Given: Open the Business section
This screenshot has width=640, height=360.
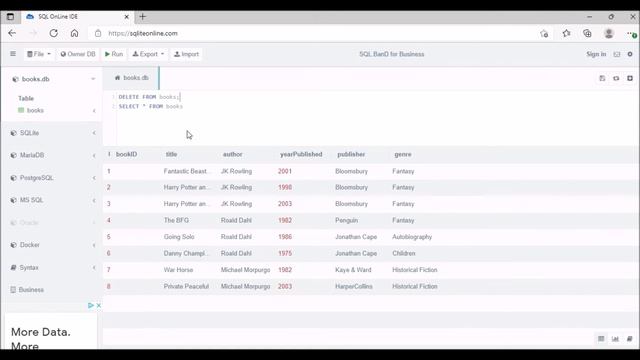Looking at the screenshot, I should (27, 290).
